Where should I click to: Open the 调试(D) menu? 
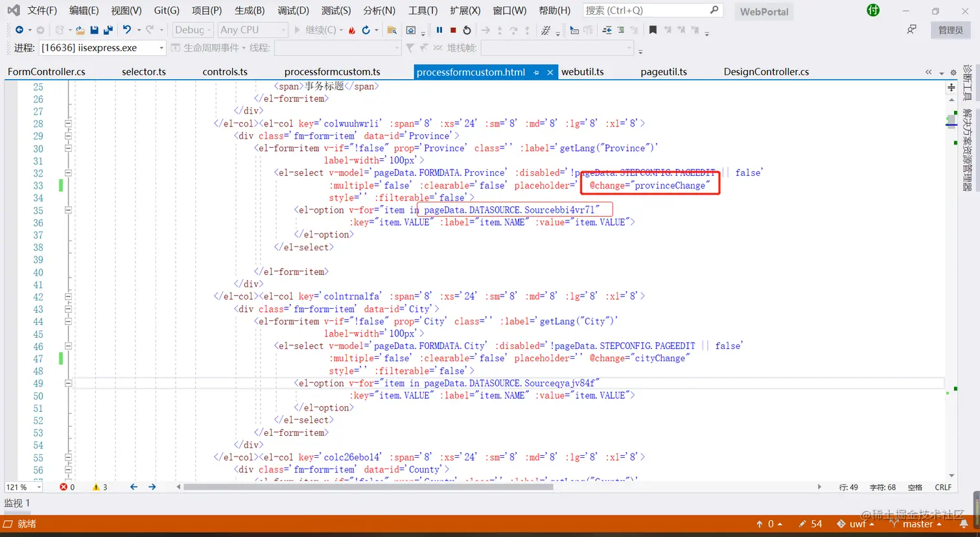coord(293,10)
